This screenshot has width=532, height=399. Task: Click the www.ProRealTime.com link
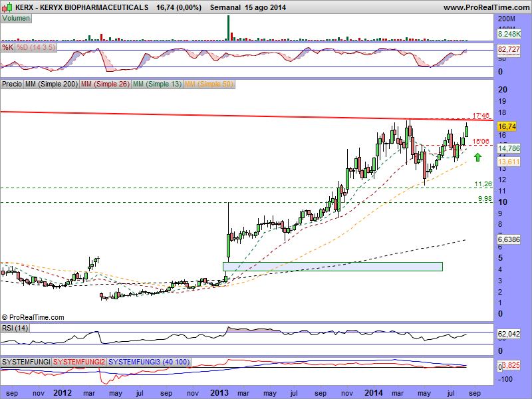(487, 7)
